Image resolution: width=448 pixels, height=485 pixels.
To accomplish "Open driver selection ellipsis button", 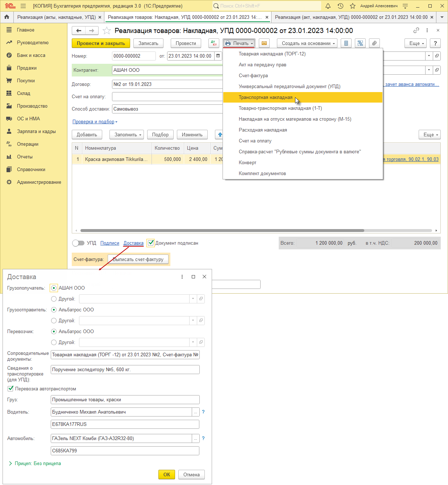I will pos(196,412).
